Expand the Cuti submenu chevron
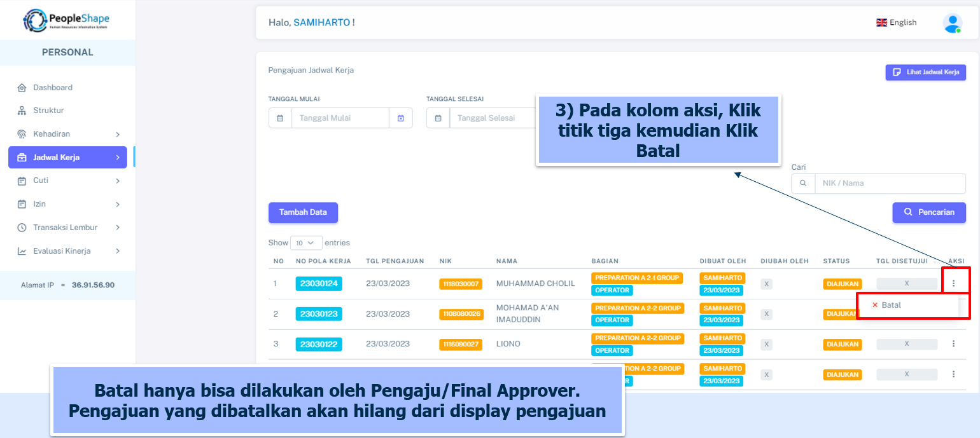The width and height of the screenshot is (980, 438). coord(118,181)
